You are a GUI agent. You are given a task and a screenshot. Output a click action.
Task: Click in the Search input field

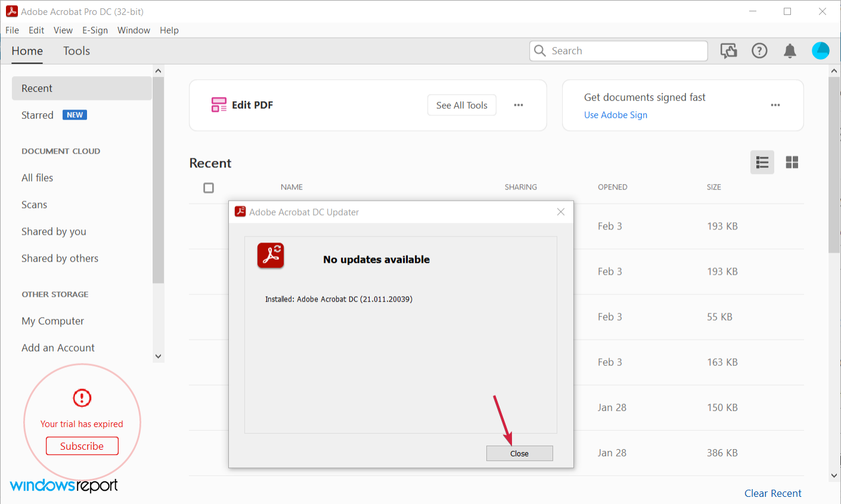pos(619,51)
